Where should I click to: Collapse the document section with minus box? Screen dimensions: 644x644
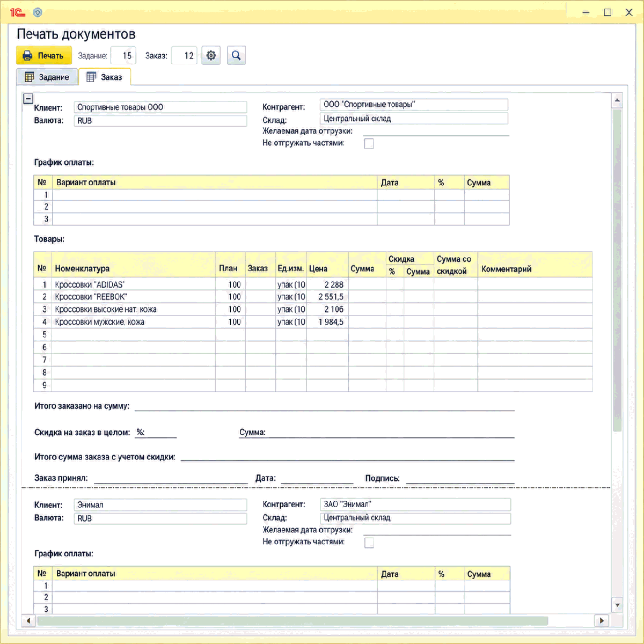(x=28, y=99)
